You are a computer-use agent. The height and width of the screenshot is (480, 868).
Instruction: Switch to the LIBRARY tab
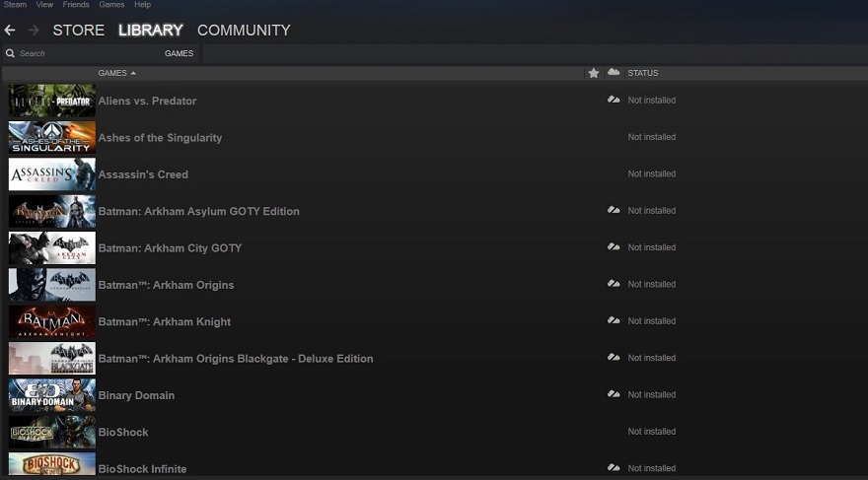point(151,30)
